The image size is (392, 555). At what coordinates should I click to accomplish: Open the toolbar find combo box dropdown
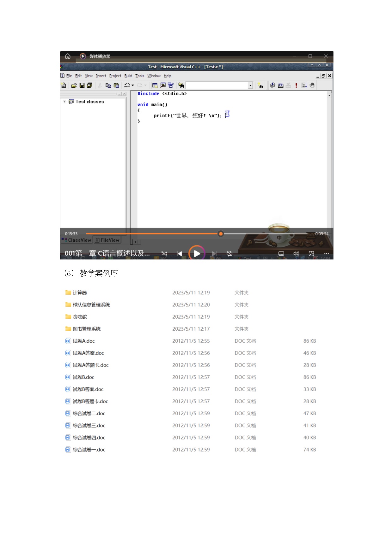click(x=250, y=85)
